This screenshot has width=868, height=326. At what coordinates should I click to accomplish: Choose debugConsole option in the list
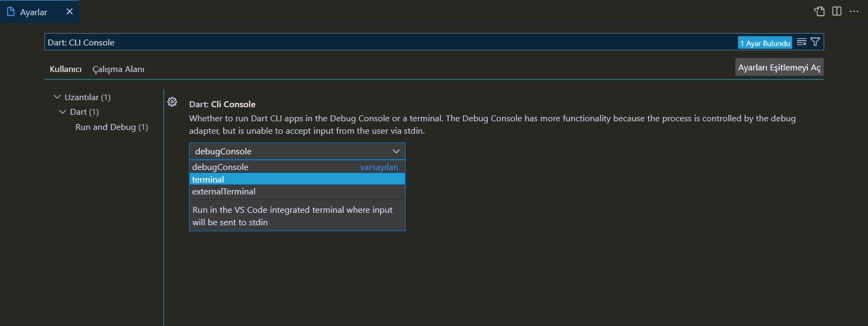click(x=297, y=167)
